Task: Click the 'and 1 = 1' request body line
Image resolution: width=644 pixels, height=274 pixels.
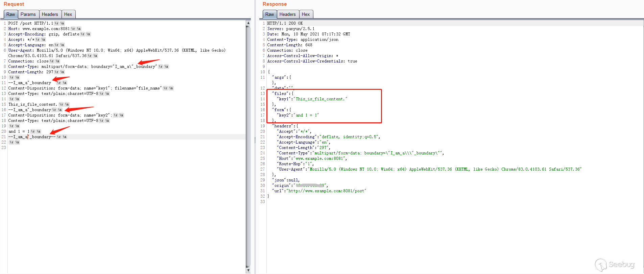Action: [19, 131]
